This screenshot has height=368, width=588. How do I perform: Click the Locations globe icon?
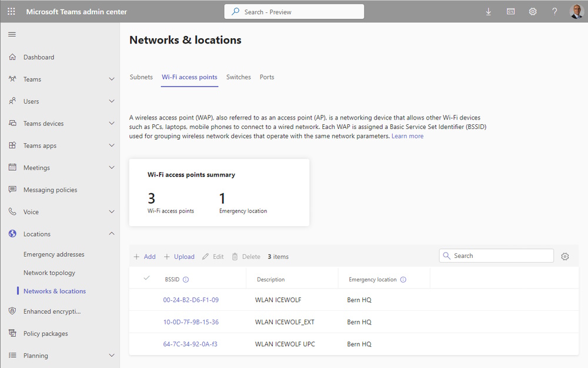[12, 234]
